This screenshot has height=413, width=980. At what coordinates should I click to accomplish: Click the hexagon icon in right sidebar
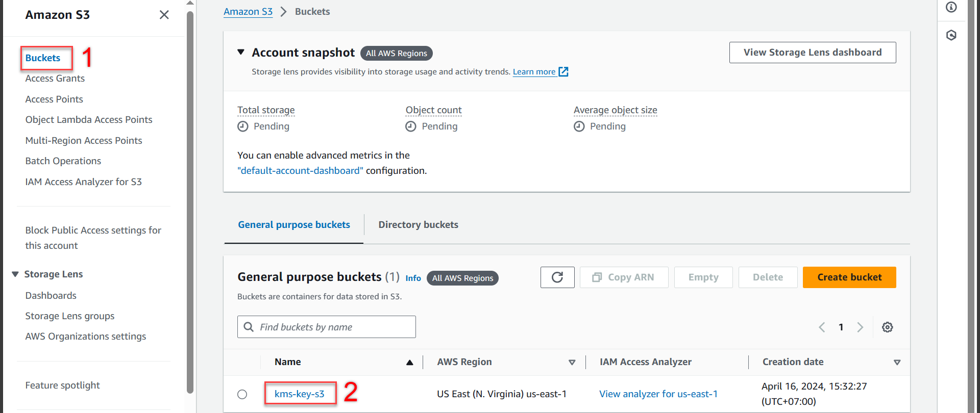click(951, 35)
